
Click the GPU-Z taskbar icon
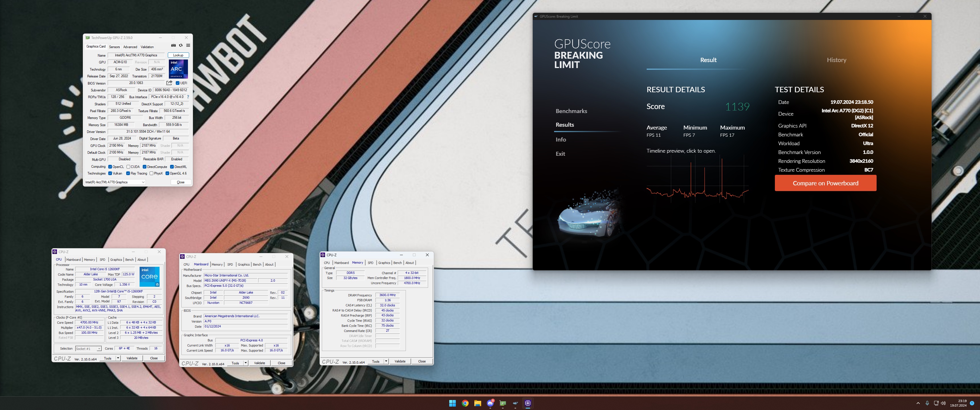503,403
